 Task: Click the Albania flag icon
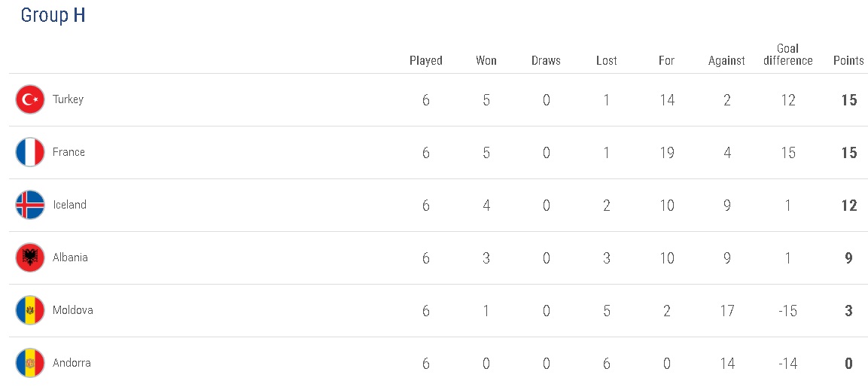(x=30, y=257)
